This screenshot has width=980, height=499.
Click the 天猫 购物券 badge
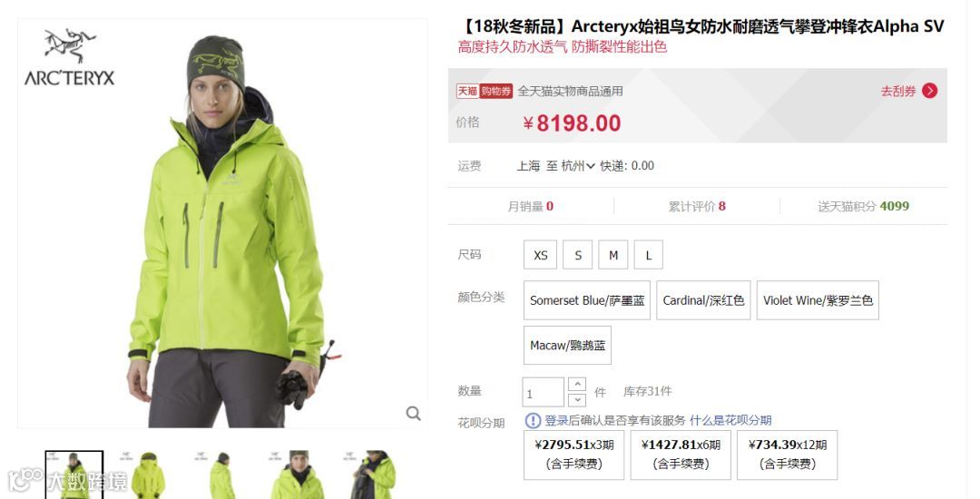click(485, 92)
